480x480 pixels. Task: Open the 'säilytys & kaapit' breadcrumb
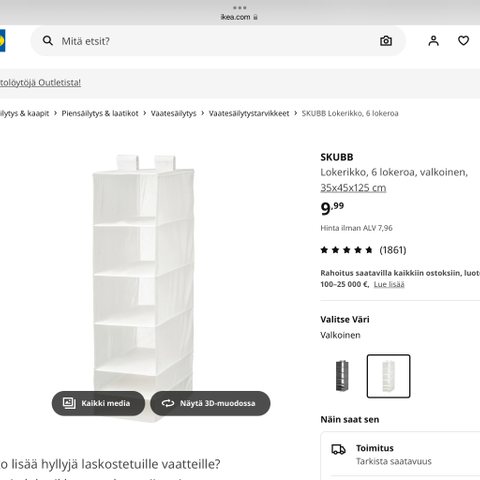pos(24,113)
